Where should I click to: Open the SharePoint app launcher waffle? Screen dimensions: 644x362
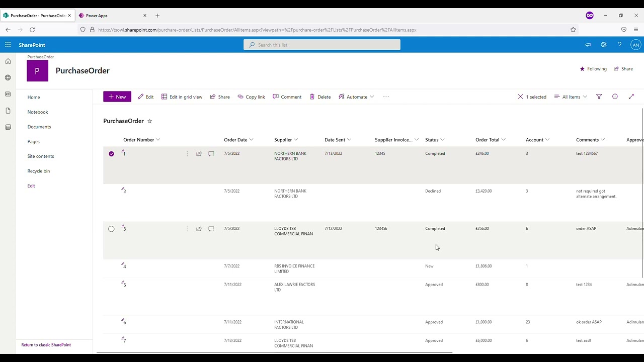(8, 45)
